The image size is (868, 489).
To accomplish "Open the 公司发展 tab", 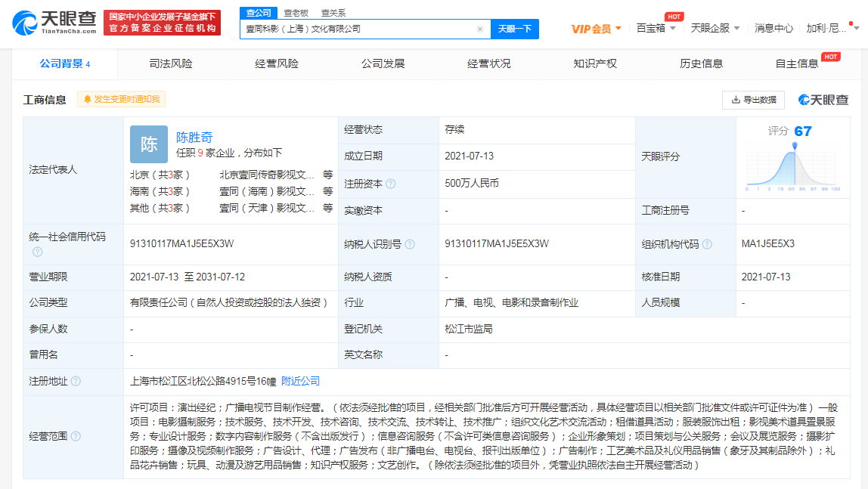I will tap(383, 63).
